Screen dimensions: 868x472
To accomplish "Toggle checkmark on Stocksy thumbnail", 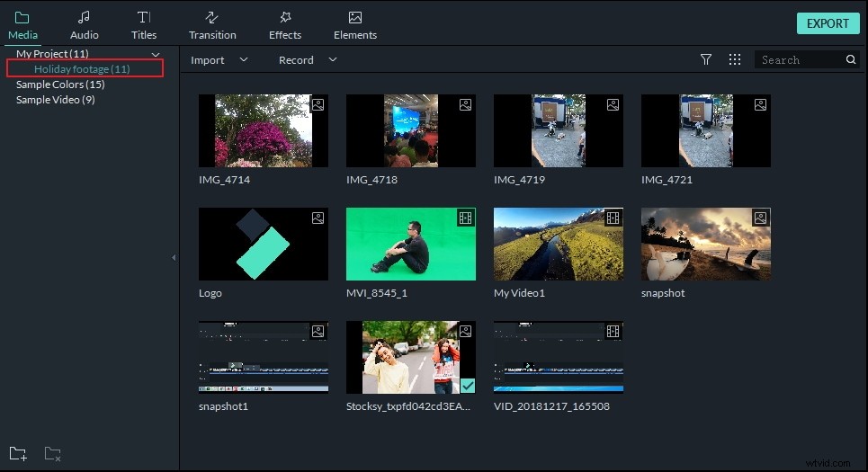I will (x=468, y=385).
